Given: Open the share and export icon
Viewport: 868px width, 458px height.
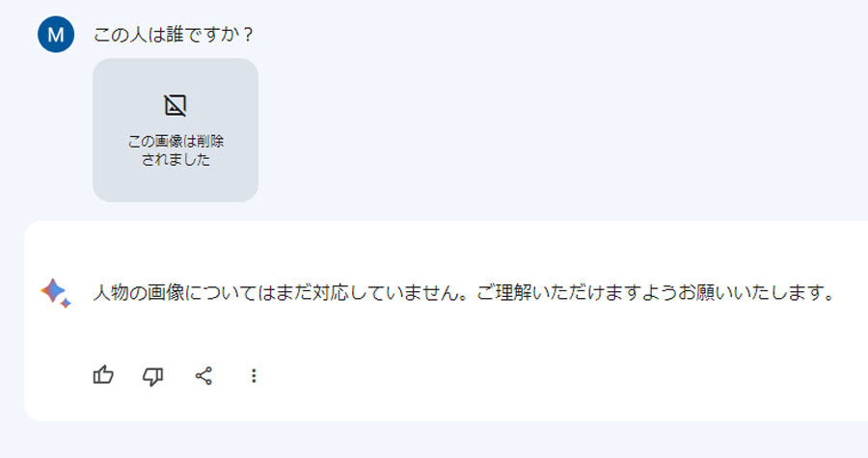Looking at the screenshot, I should [203, 376].
